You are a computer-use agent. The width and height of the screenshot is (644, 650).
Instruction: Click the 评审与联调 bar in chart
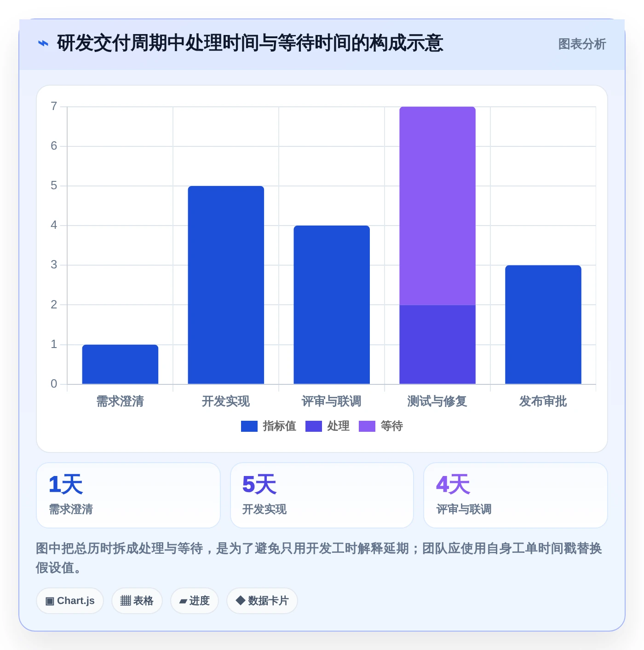332,305
